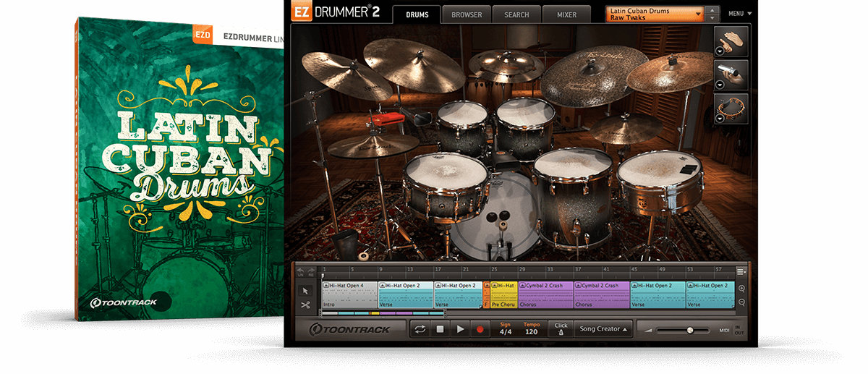Select the arrow pointer tool

(305, 290)
